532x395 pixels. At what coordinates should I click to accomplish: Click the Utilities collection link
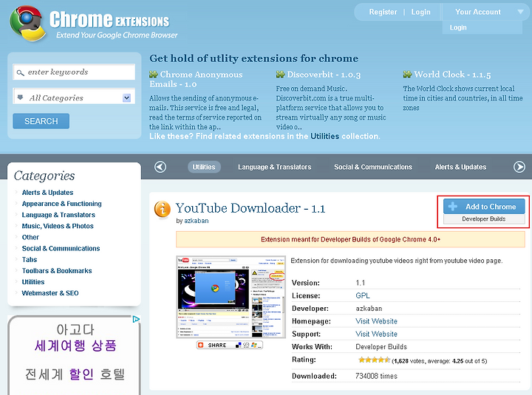(x=324, y=137)
